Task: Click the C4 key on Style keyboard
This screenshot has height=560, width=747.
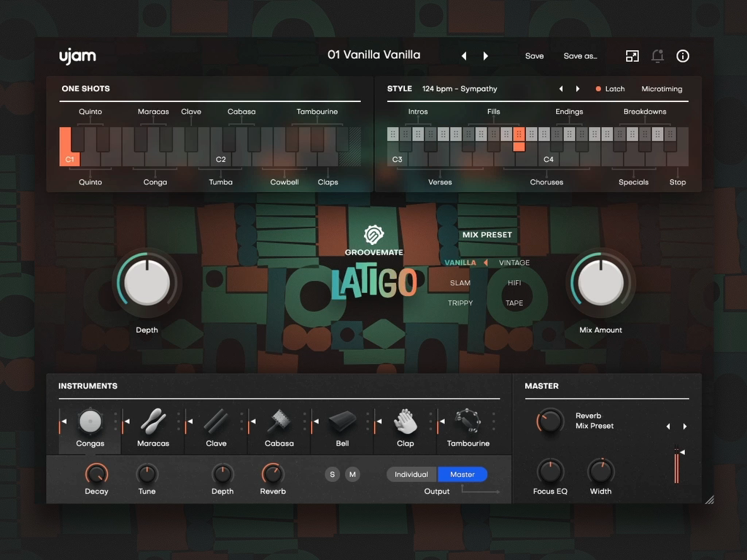Action: tap(549, 160)
